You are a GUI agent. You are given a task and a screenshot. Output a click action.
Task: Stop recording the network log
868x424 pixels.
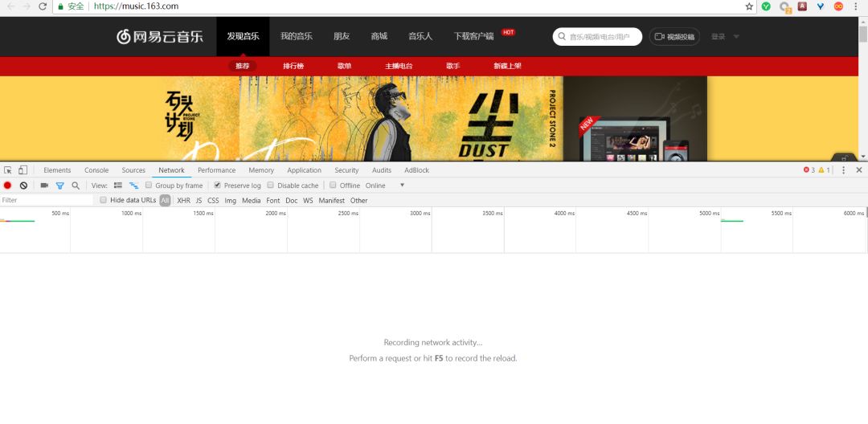click(8, 185)
